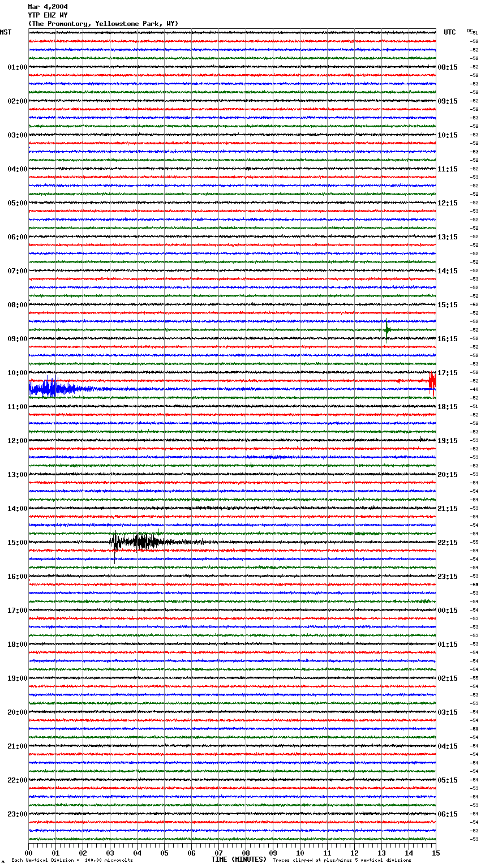The image size is (481, 868).
Task: Click the 08:00 MST row label
Action: tap(18, 305)
